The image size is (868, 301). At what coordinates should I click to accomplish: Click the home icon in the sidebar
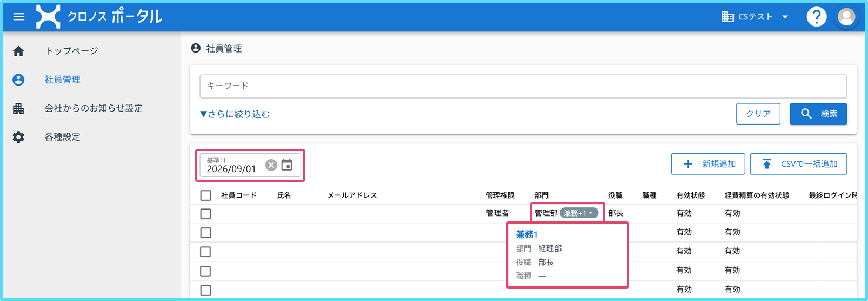pyautogui.click(x=18, y=51)
